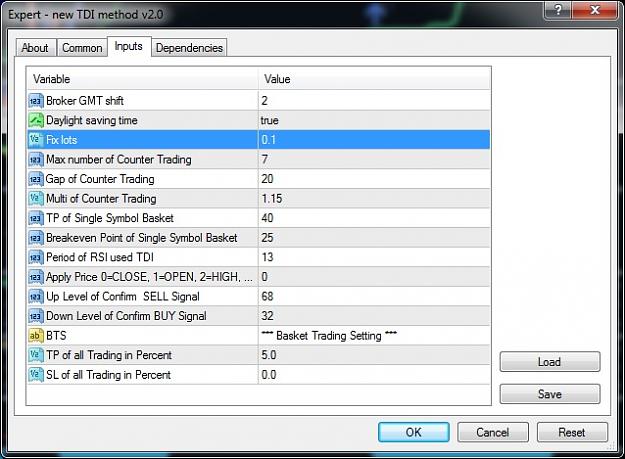Select the 'Broker GMT shift' variable name
625x459 pixels.
[x=85, y=101]
